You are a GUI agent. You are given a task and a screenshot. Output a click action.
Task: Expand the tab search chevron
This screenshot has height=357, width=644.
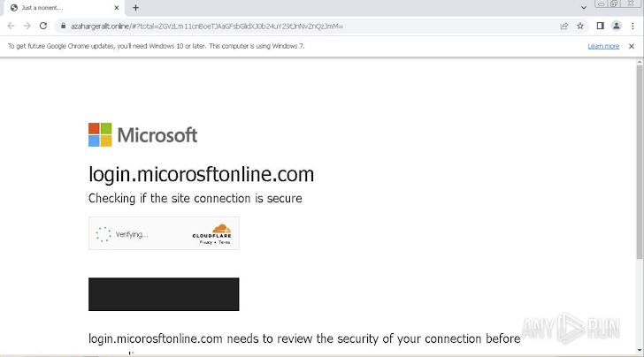click(x=584, y=7)
